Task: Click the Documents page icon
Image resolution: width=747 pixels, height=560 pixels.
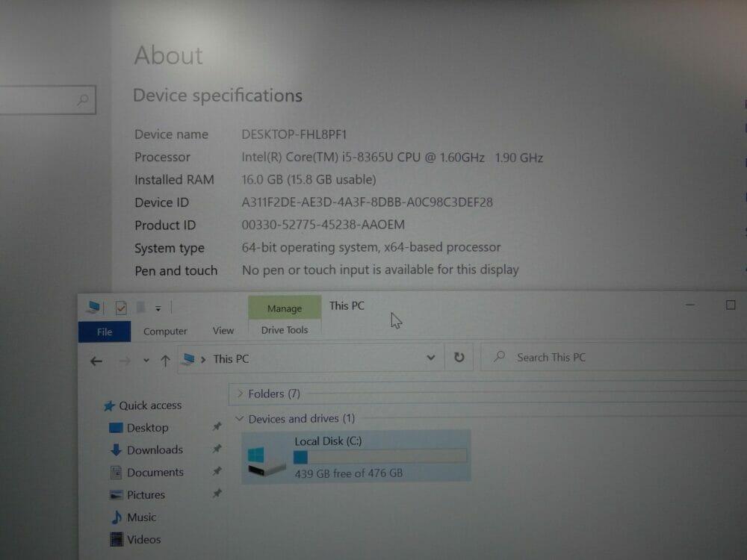Action: coord(116,473)
